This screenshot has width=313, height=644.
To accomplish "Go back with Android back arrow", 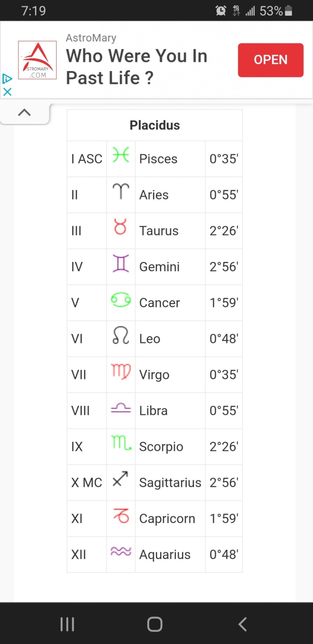I will coord(242,624).
